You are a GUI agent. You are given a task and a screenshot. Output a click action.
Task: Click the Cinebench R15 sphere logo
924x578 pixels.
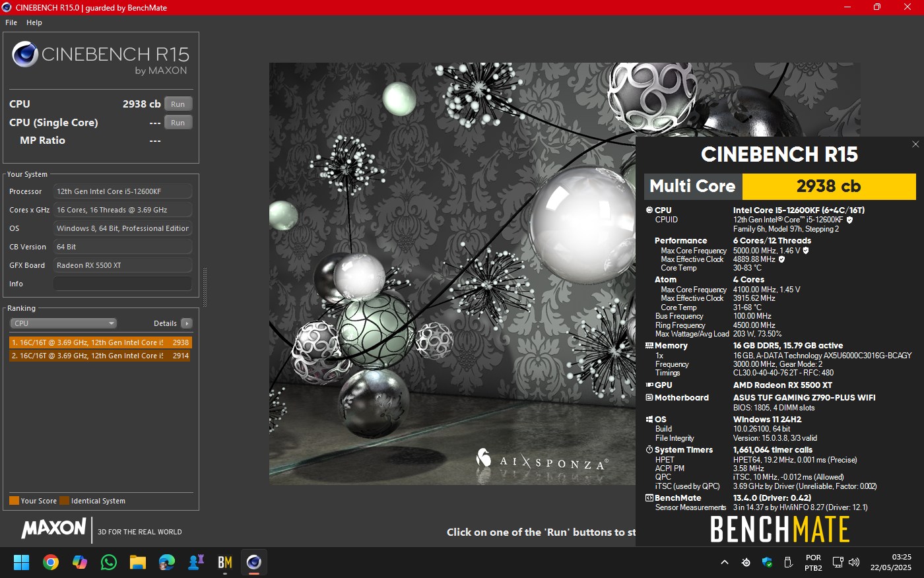click(x=24, y=54)
